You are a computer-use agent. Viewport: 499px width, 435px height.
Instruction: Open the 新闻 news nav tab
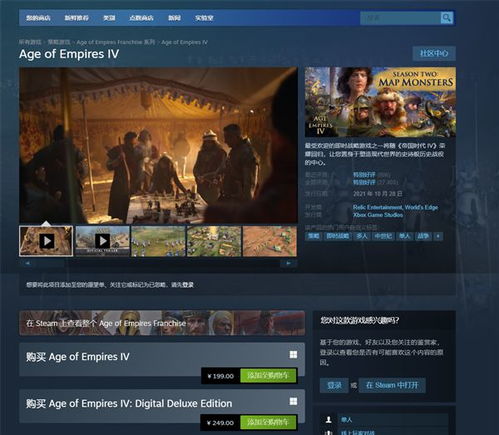click(174, 18)
